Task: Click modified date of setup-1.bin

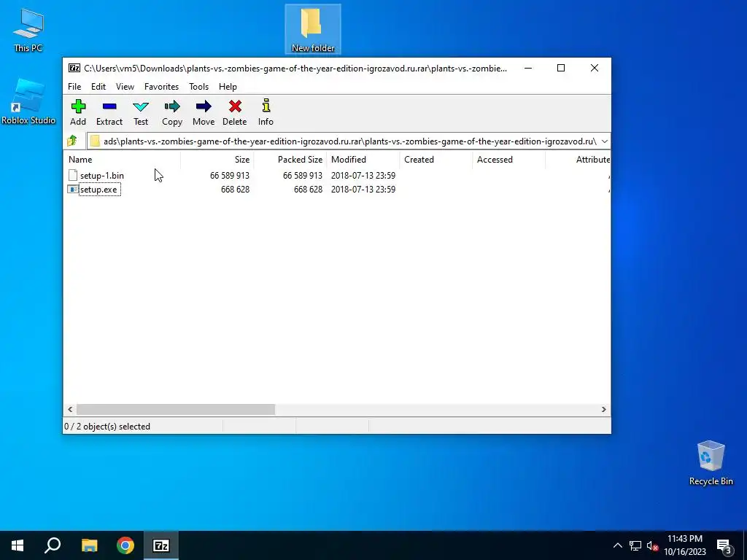Action: click(363, 176)
